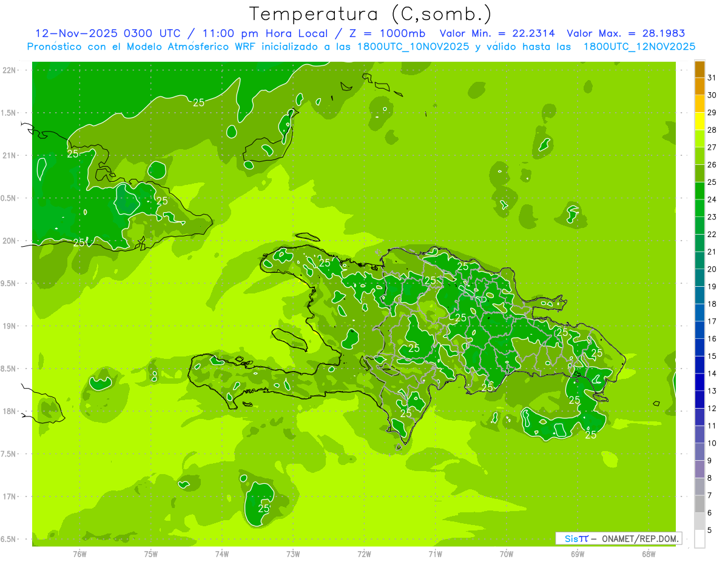Click legend value 17
Screen dimensions: 728x562
(712, 321)
